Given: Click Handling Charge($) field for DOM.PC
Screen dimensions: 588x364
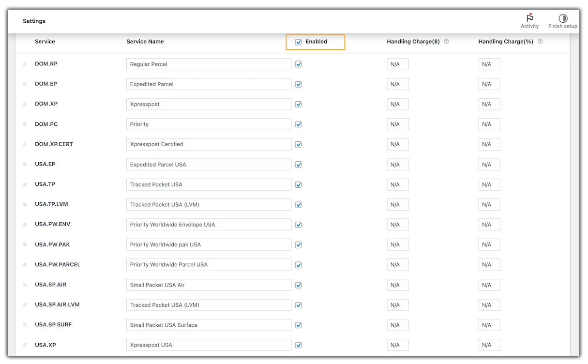Looking at the screenshot, I should tap(398, 124).
